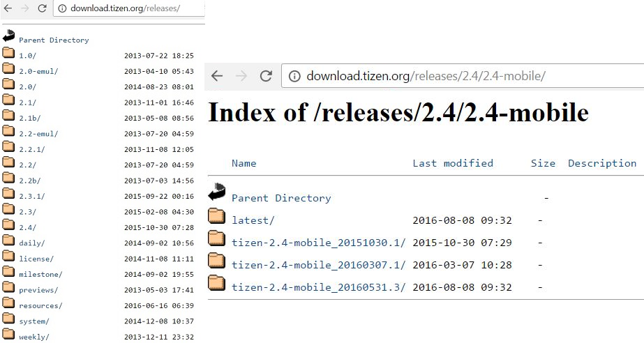644x343 pixels.
Task: Open Parent Directory link in releases list
Action: pyautogui.click(x=54, y=40)
